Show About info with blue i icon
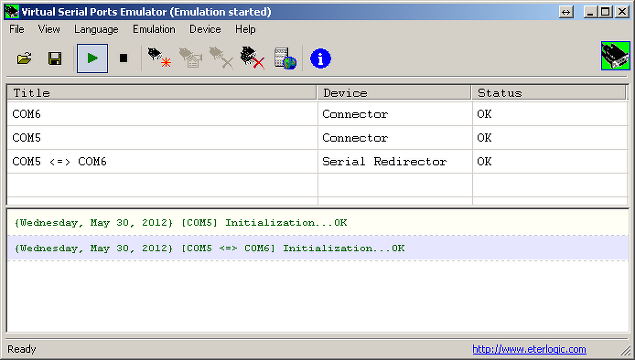 320,58
